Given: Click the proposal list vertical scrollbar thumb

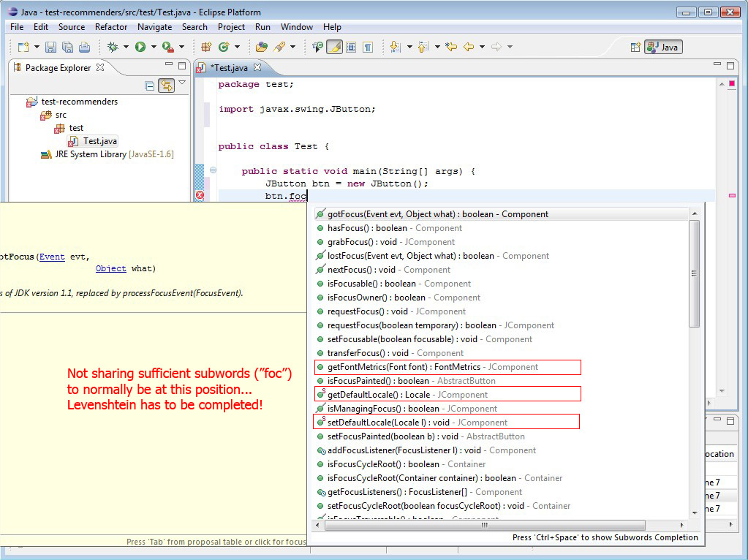Looking at the screenshot, I should pyautogui.click(x=695, y=273).
